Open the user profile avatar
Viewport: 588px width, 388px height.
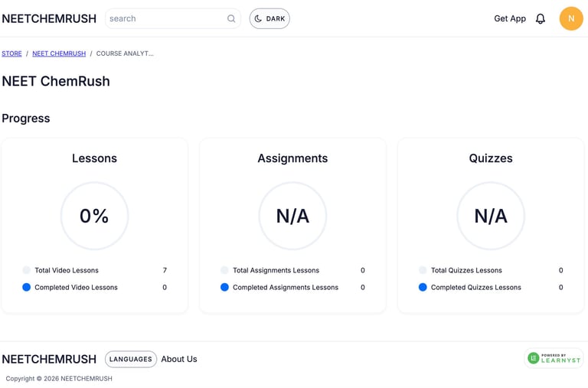pyautogui.click(x=571, y=18)
